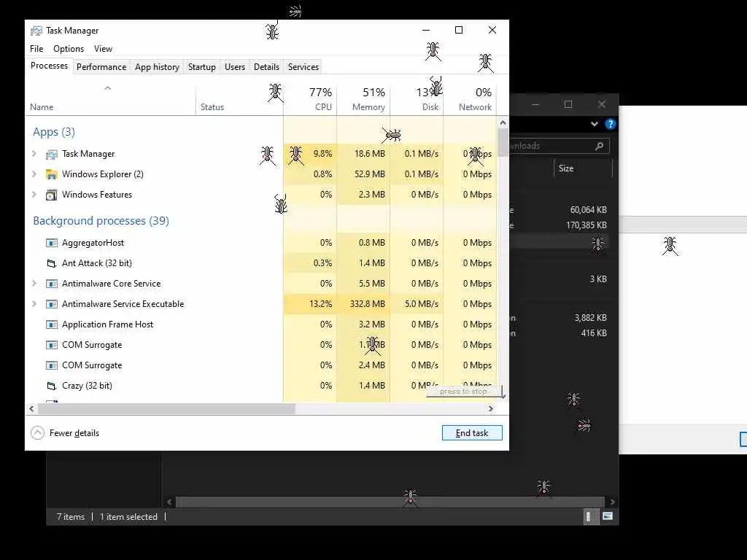Expand the Windows Features row

(x=34, y=195)
